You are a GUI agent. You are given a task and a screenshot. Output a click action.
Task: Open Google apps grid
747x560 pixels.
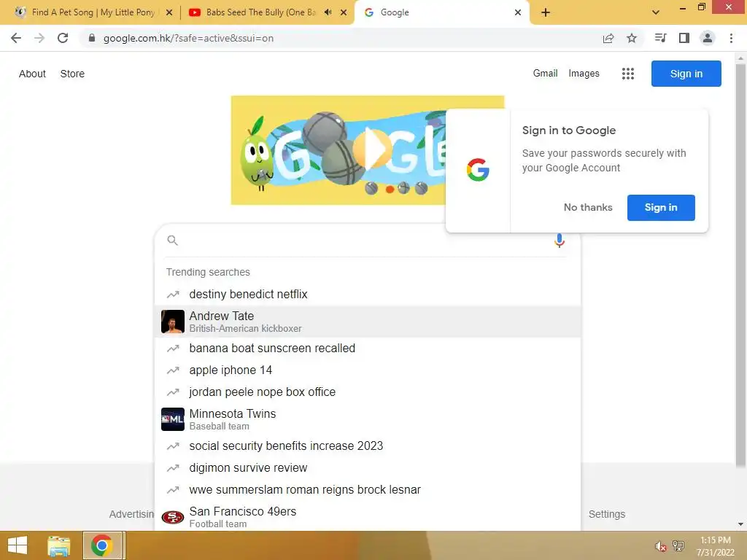click(628, 74)
